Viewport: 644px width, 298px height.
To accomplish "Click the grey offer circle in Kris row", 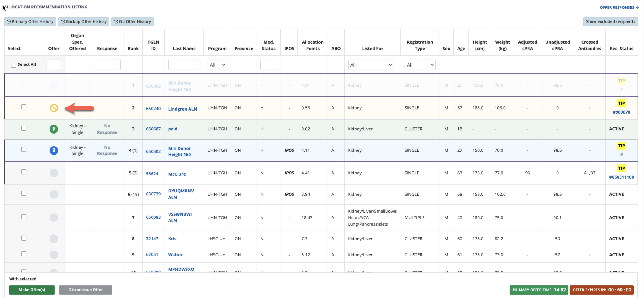I will pos(54,239).
